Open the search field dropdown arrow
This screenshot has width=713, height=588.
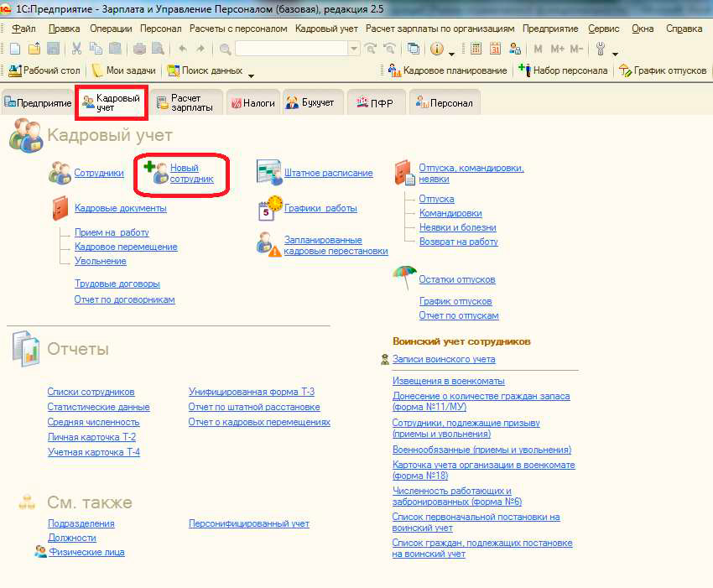(353, 48)
